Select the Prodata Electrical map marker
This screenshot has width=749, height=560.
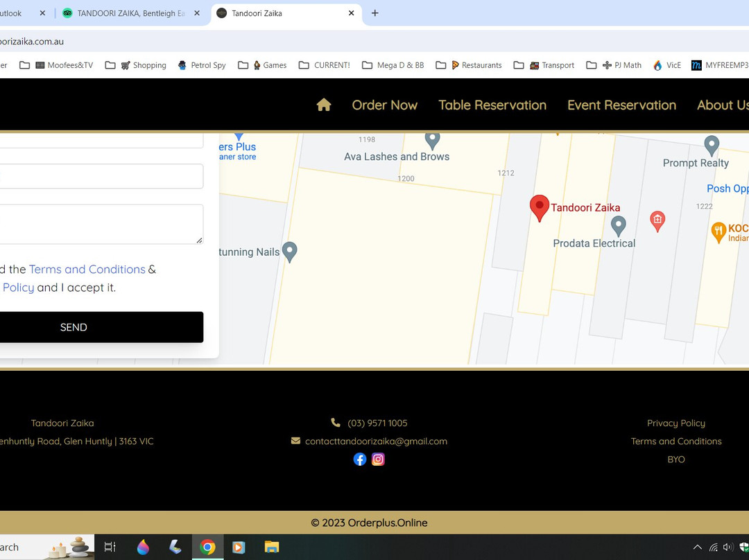tap(618, 225)
